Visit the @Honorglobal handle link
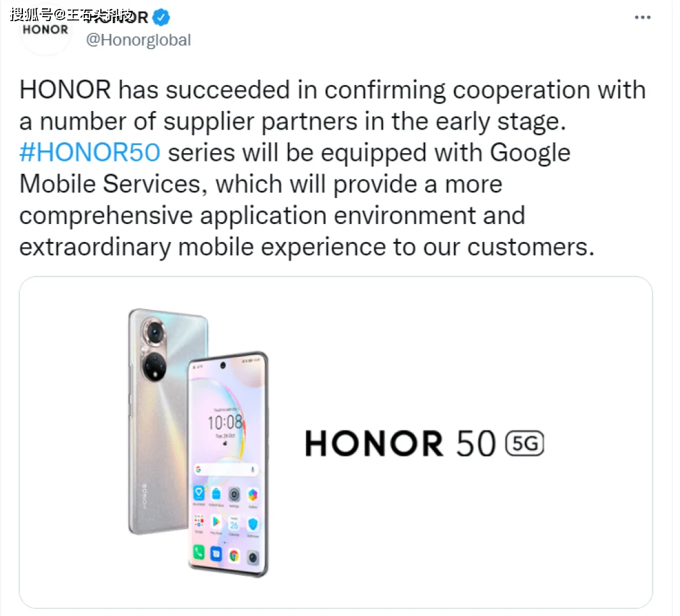Viewport: 680px width, 616px height. (x=138, y=40)
